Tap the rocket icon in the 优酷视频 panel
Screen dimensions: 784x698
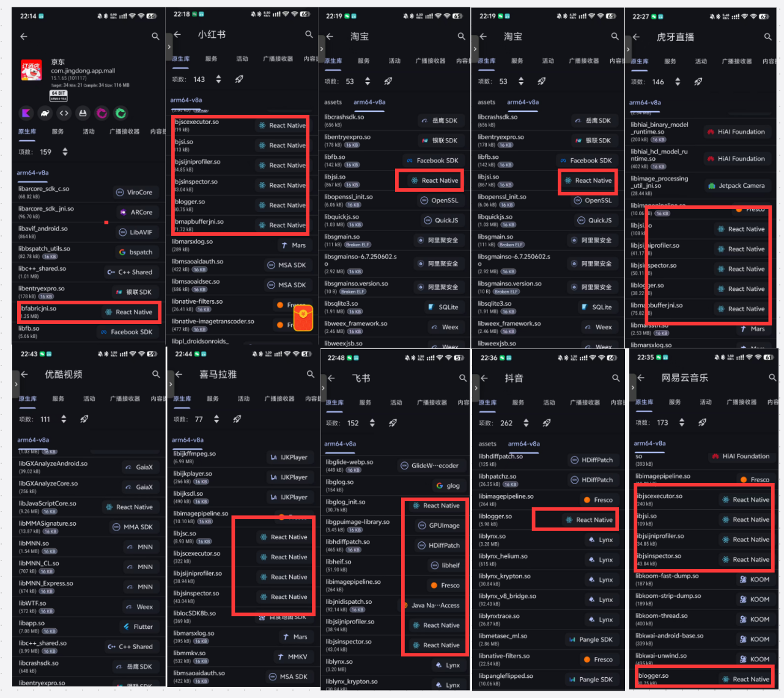[x=84, y=419]
